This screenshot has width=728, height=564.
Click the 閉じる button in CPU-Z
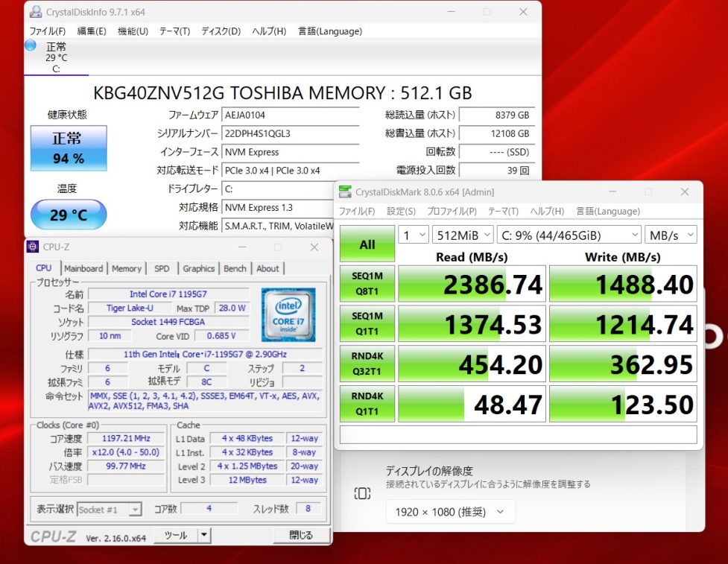pos(301,535)
